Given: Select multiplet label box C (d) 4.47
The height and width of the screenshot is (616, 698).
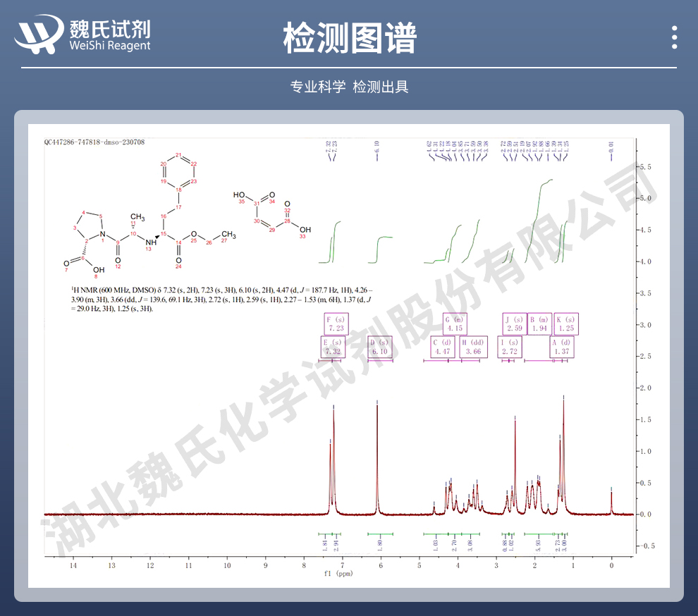Looking at the screenshot, I should 442,346.
